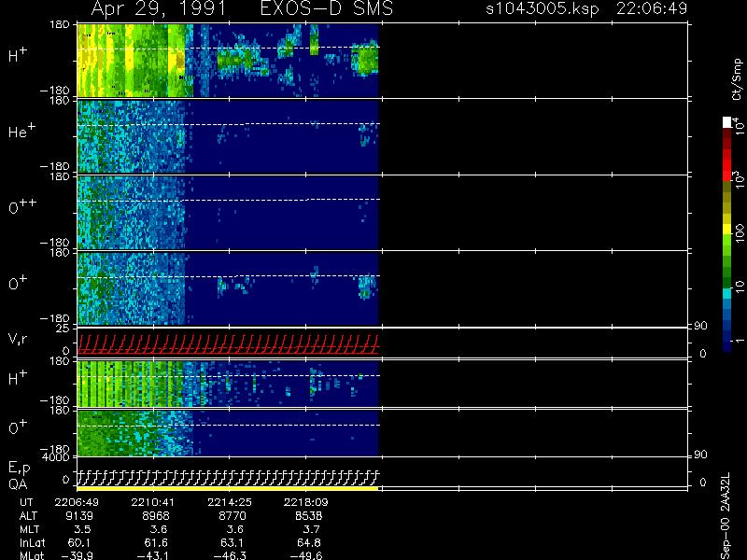The height and width of the screenshot is (560, 747).
Task: Select the 10^4 color bar tick label
Action: coord(739,124)
